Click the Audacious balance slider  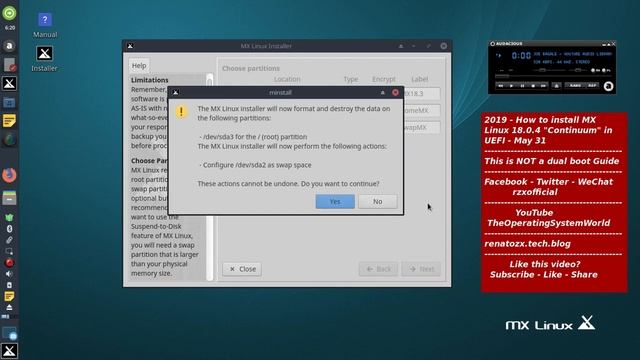[578, 70]
